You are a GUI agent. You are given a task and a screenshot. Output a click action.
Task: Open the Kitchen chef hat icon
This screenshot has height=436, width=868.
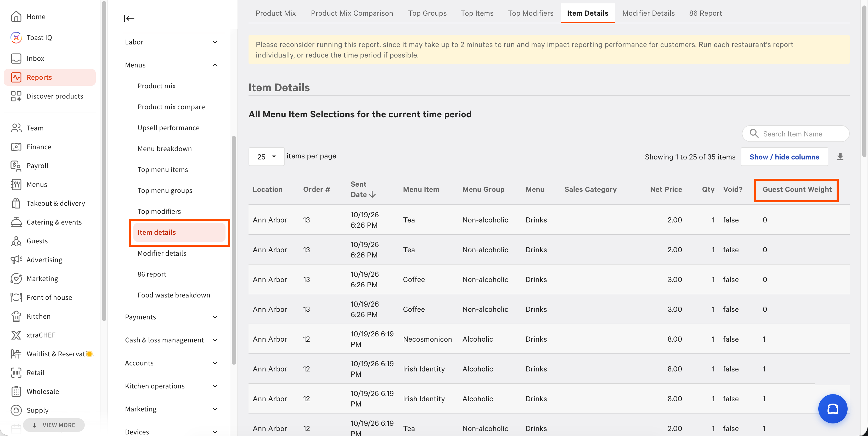point(16,316)
